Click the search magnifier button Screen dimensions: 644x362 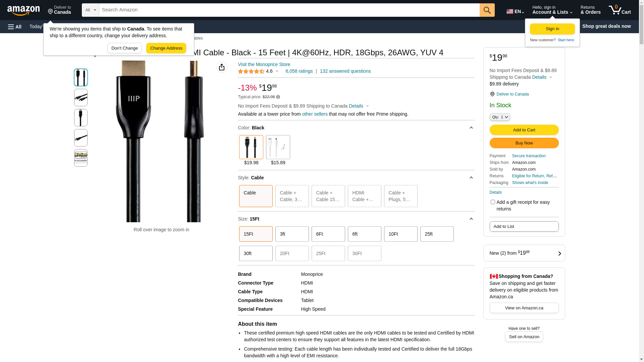click(487, 10)
